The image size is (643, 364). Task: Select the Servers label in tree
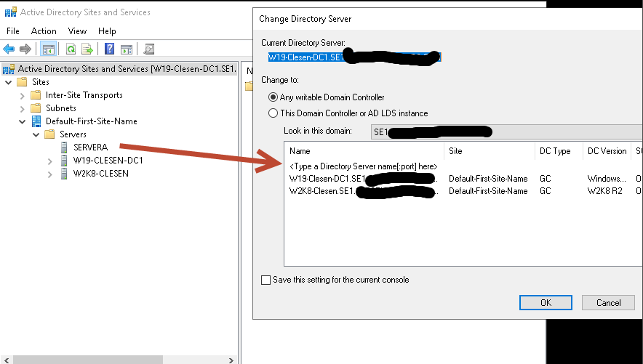pyautogui.click(x=73, y=134)
